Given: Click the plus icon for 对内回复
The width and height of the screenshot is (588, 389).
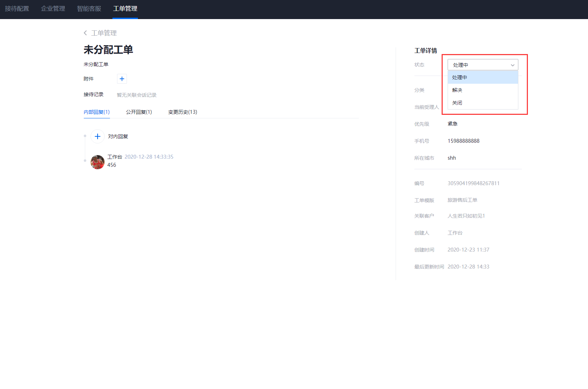Looking at the screenshot, I should click(98, 136).
